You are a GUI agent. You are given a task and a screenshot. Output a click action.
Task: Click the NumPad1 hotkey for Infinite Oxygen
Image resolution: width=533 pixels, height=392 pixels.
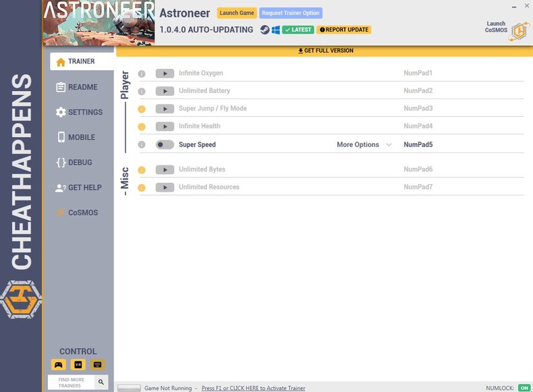point(418,73)
